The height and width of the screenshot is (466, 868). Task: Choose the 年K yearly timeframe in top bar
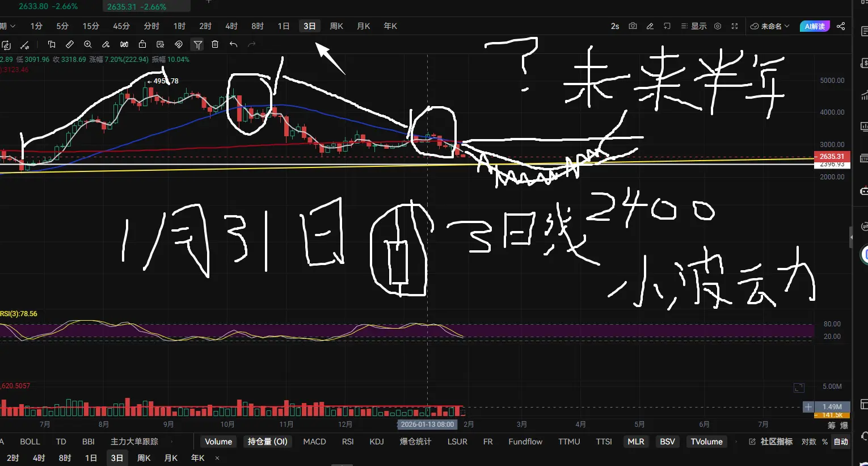pyautogui.click(x=390, y=26)
